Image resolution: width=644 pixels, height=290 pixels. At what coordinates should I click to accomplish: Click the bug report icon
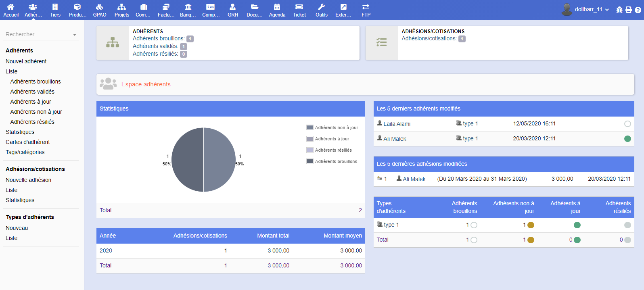click(x=619, y=10)
